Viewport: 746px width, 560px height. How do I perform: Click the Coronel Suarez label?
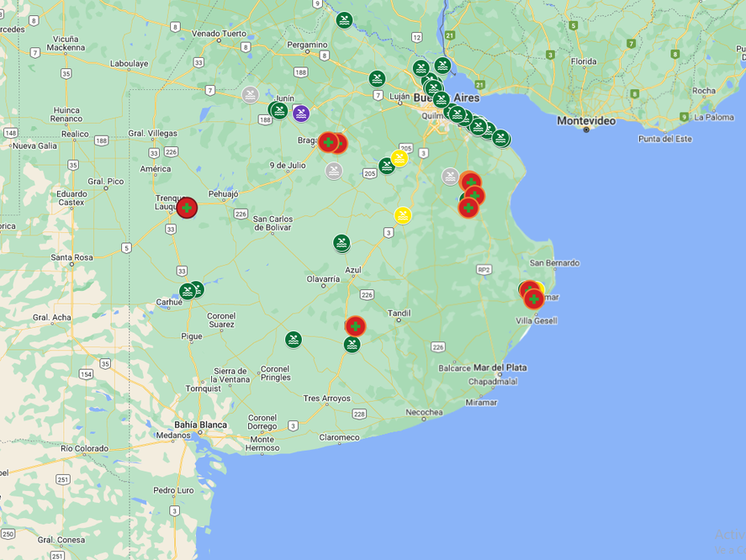221,320
